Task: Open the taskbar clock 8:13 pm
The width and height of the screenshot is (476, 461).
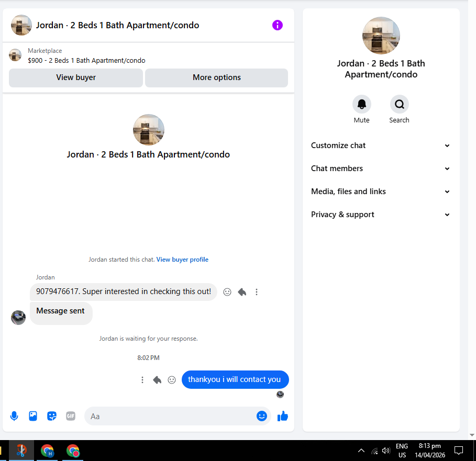Action: pos(430,451)
